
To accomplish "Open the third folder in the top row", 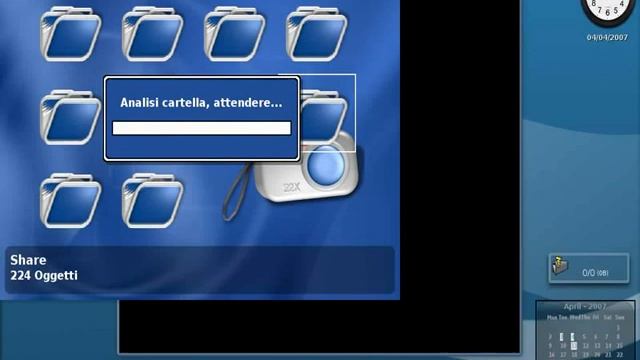I will pyautogui.click(x=234, y=34).
